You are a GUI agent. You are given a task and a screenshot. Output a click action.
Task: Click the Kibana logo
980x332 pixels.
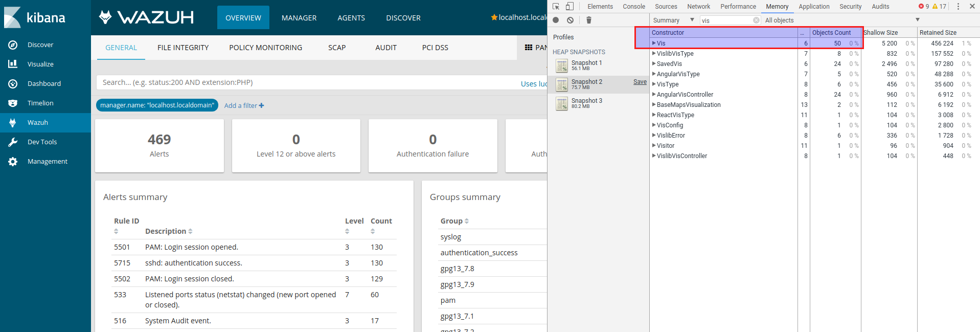click(35, 17)
